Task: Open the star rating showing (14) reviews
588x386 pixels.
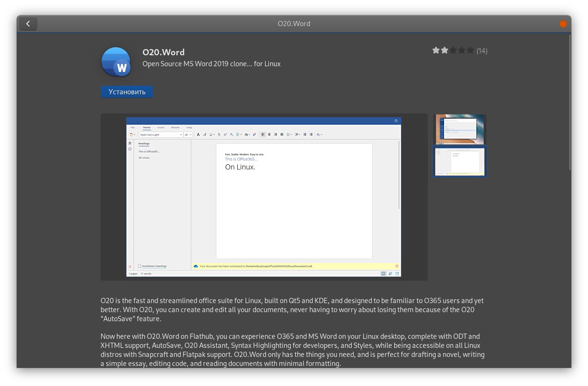Action: [x=460, y=51]
